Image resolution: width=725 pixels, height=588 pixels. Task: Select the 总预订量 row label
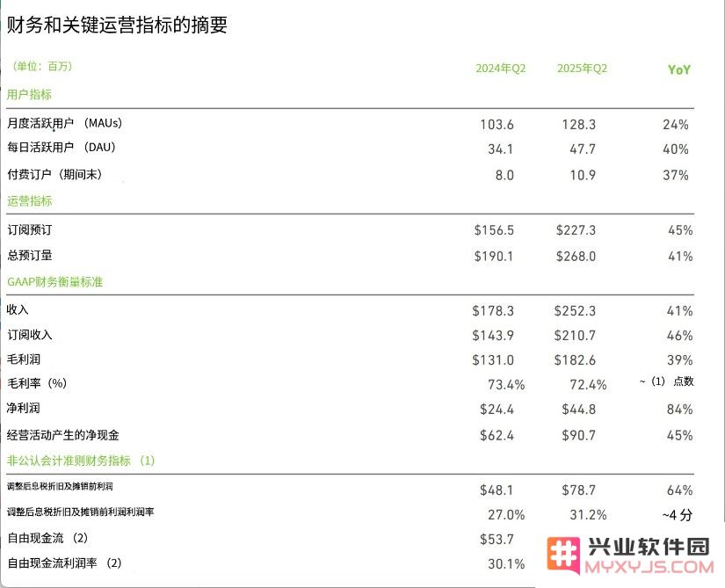[29, 256]
